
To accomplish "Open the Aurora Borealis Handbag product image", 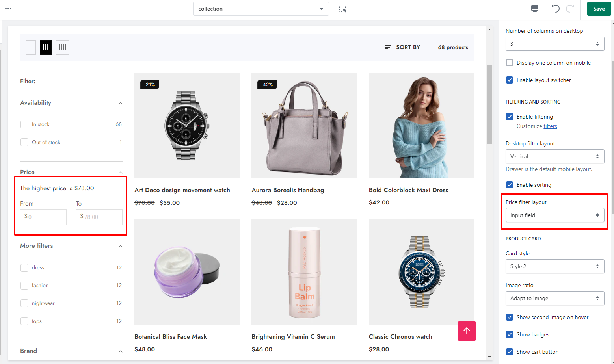I will tap(304, 126).
